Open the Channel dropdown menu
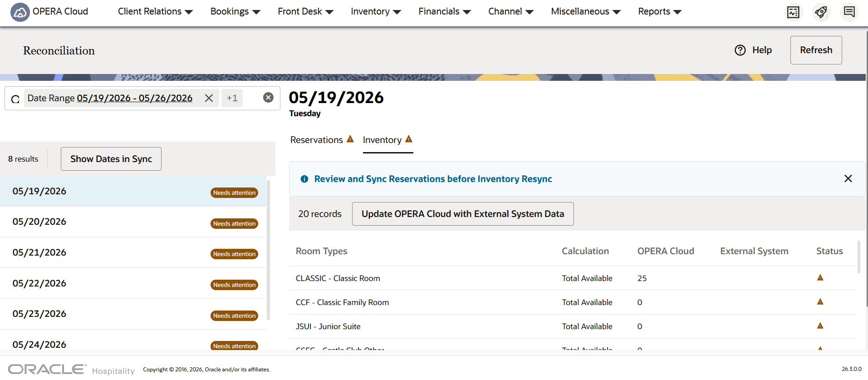Viewport: 868px width, 380px height. 510,11
